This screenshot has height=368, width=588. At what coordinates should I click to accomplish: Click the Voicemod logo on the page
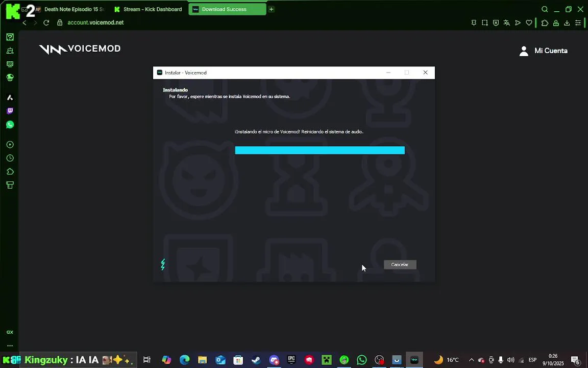tap(80, 49)
